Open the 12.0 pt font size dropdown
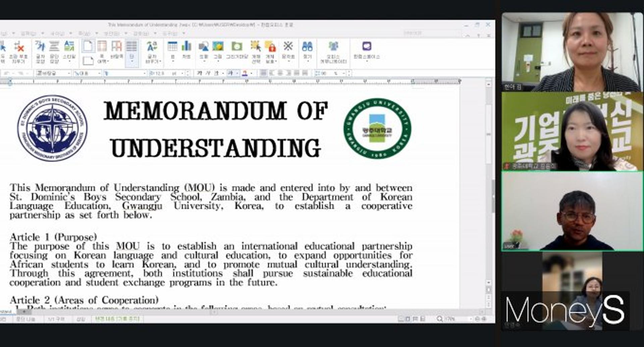 click(x=166, y=73)
